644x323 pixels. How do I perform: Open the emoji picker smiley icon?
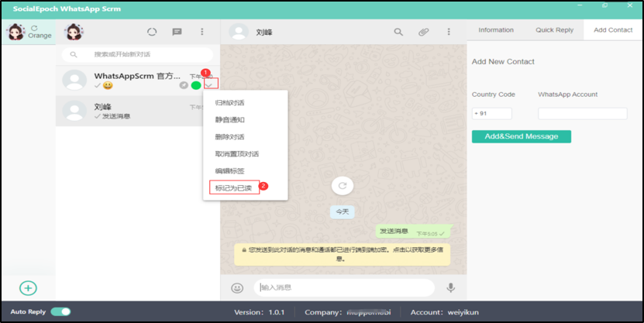pos(237,287)
